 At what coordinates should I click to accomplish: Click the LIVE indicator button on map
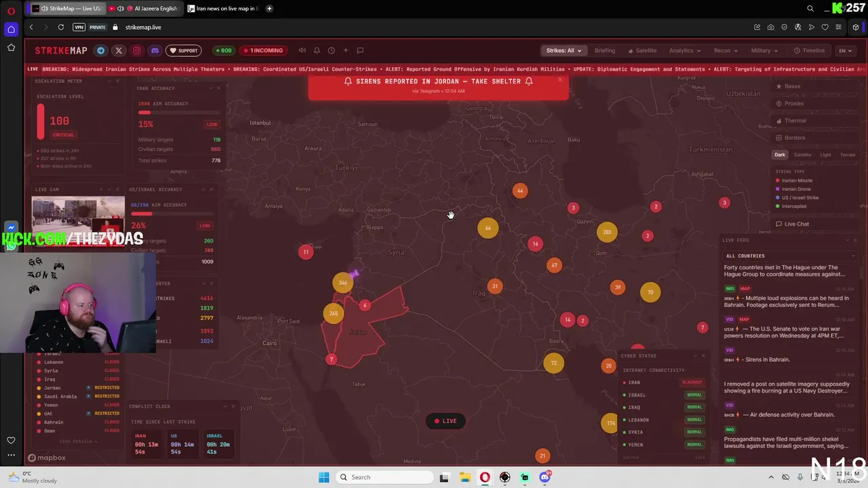pos(446,421)
